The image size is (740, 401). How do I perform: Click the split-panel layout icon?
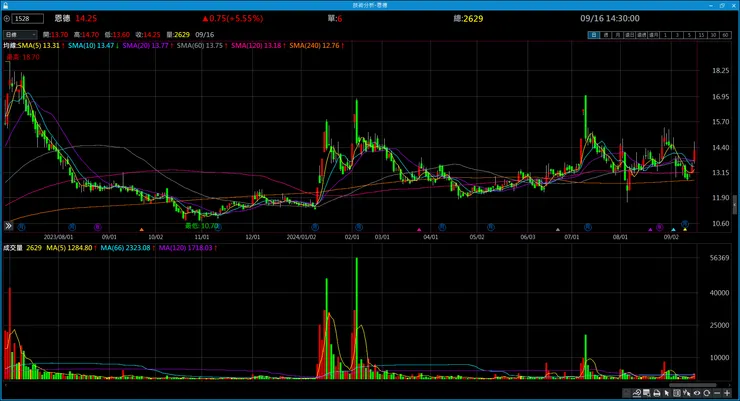[677, 393]
